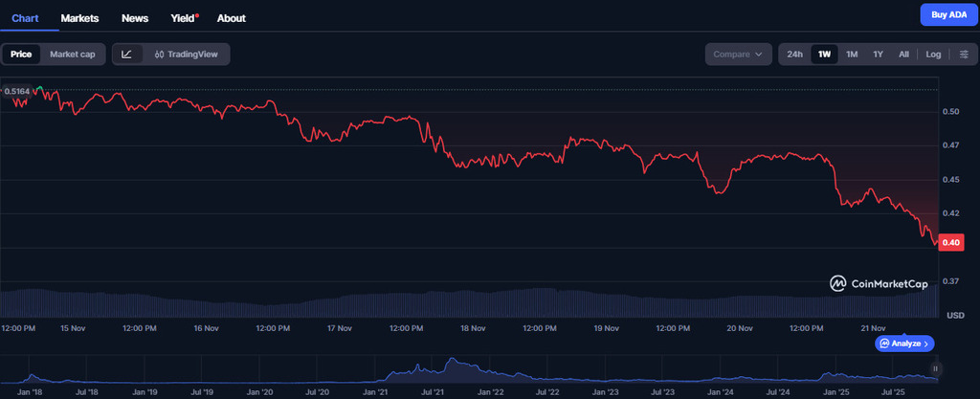Toggle chart to Price view
980x399 pixels.
(x=21, y=55)
